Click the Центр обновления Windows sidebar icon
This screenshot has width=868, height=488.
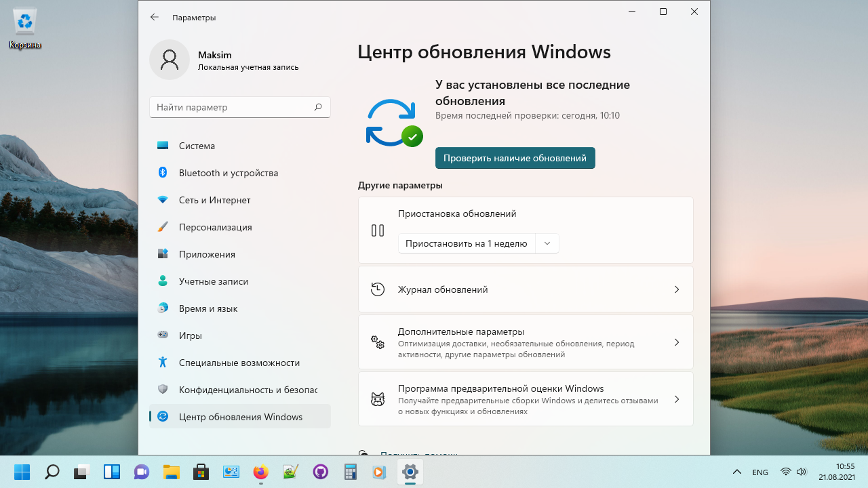tap(163, 417)
